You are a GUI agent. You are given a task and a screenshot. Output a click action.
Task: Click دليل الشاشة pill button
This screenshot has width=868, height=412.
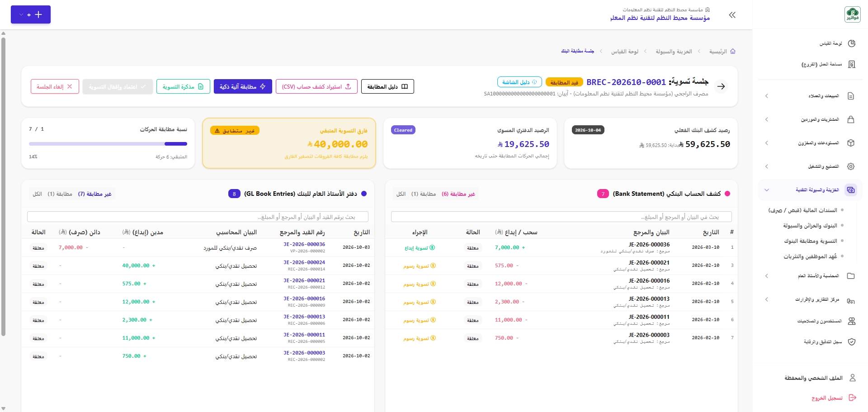[x=519, y=82]
